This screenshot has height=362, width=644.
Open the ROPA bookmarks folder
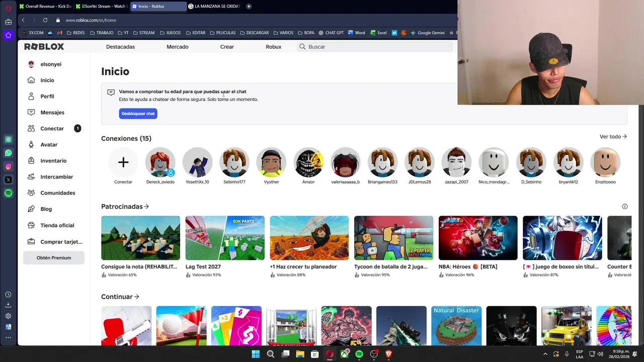(306, 33)
